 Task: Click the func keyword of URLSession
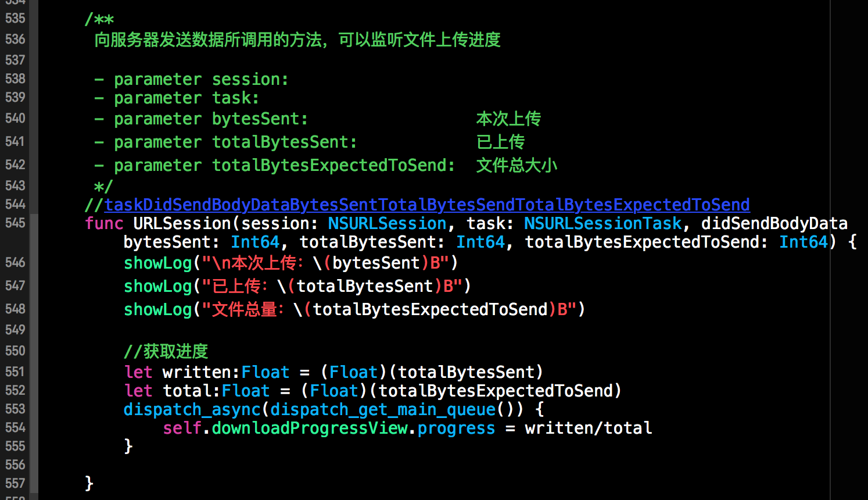coord(104,223)
